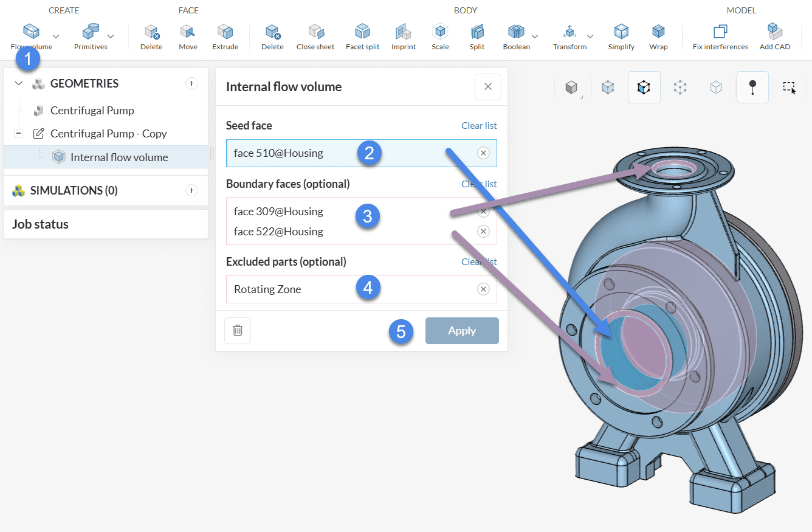Open the Wrap tool
Screen dimensions: 812x532
tap(658, 37)
